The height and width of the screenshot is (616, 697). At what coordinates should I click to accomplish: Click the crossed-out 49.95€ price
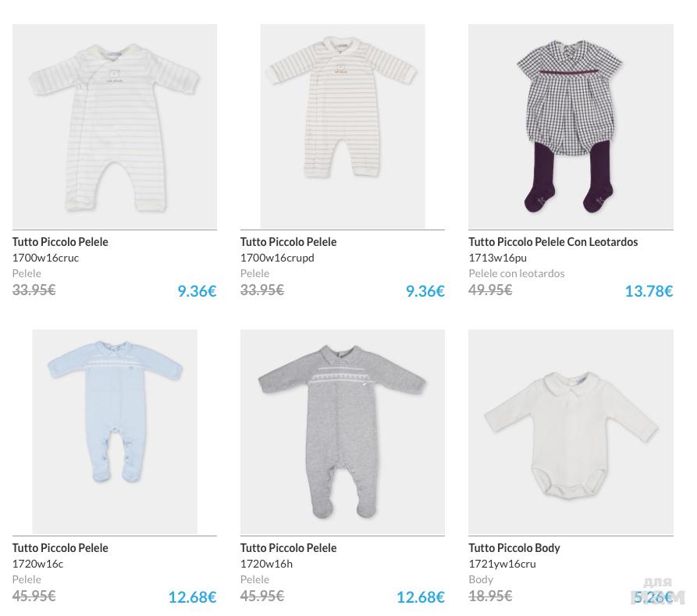click(x=490, y=290)
